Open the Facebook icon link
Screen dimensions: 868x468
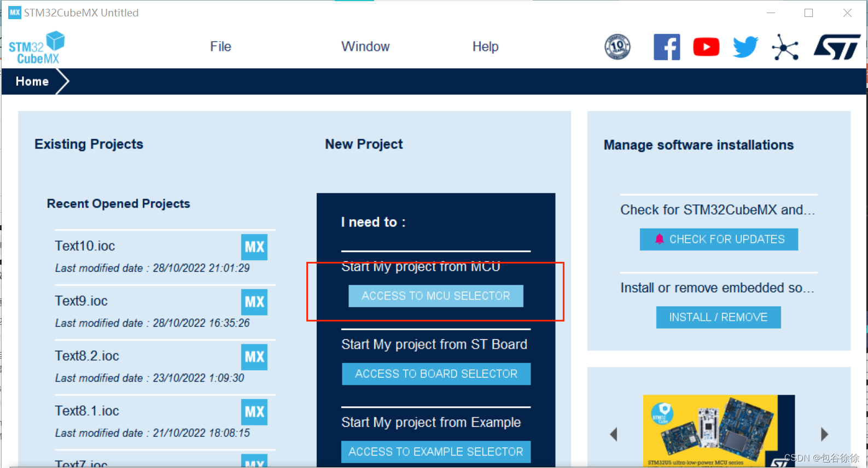click(x=667, y=47)
